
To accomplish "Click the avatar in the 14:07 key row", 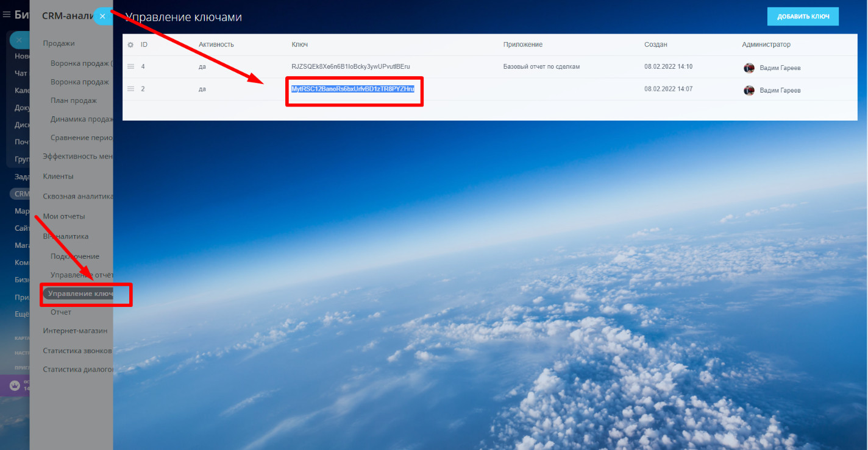I will click(749, 90).
